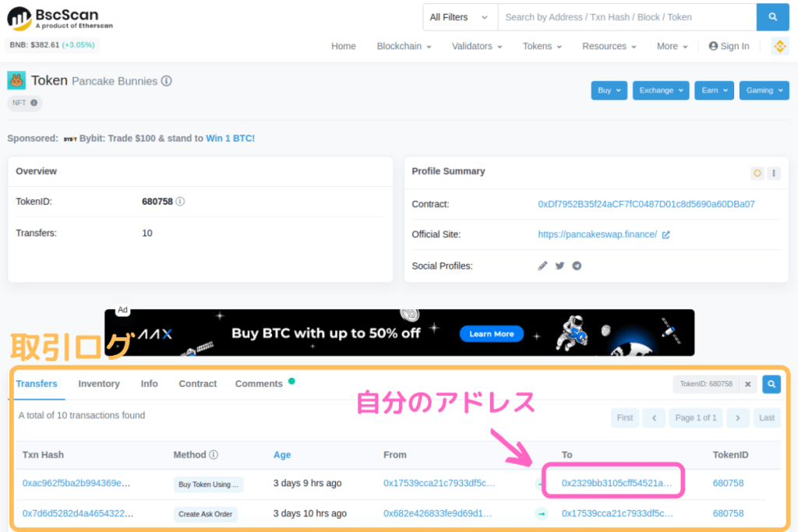Image resolution: width=798 pixels, height=532 pixels.
Task: Go to next page with right chevron
Action: [x=738, y=418]
